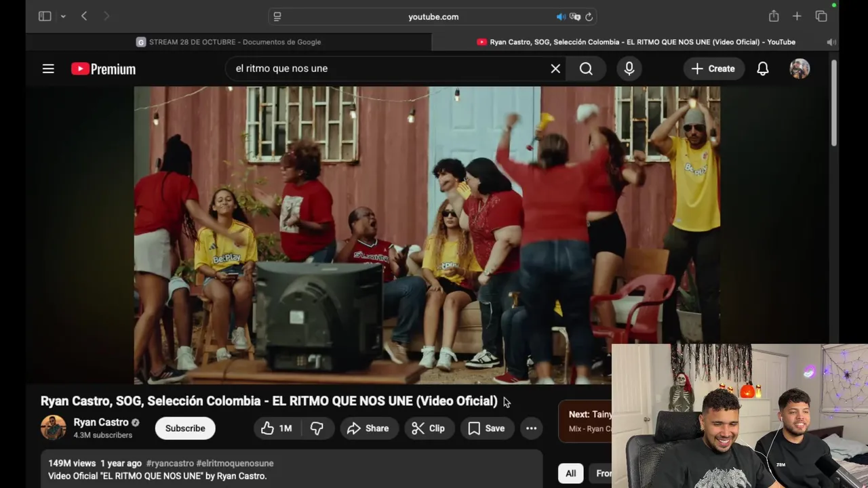Image resolution: width=868 pixels, height=488 pixels.
Task: Open the Create button
Action: tap(713, 68)
